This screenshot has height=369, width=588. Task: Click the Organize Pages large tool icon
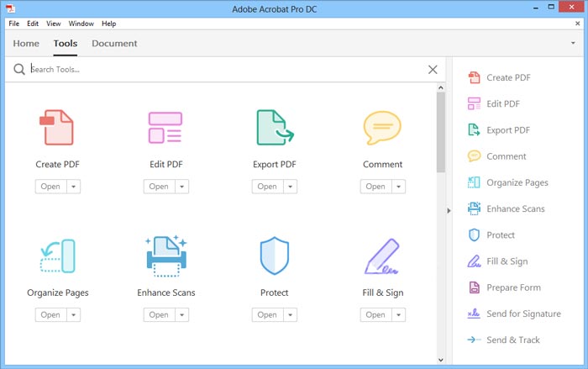(x=57, y=256)
